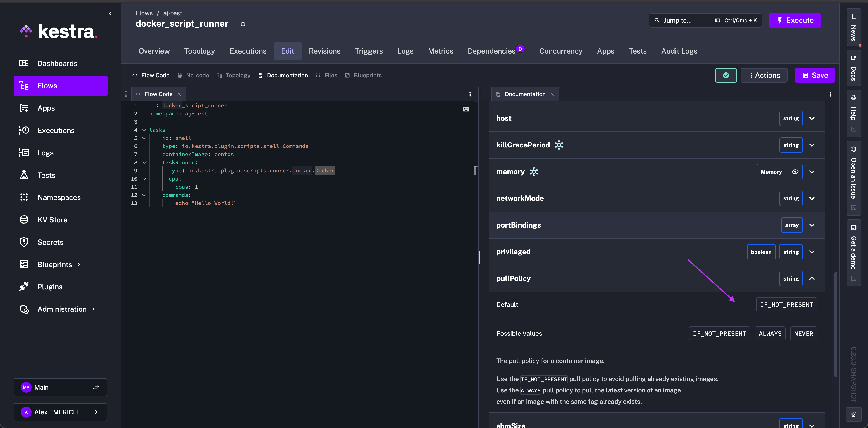Viewport: 868px width, 428px height.
Task: Save the flow with the Save button
Action: click(x=815, y=75)
